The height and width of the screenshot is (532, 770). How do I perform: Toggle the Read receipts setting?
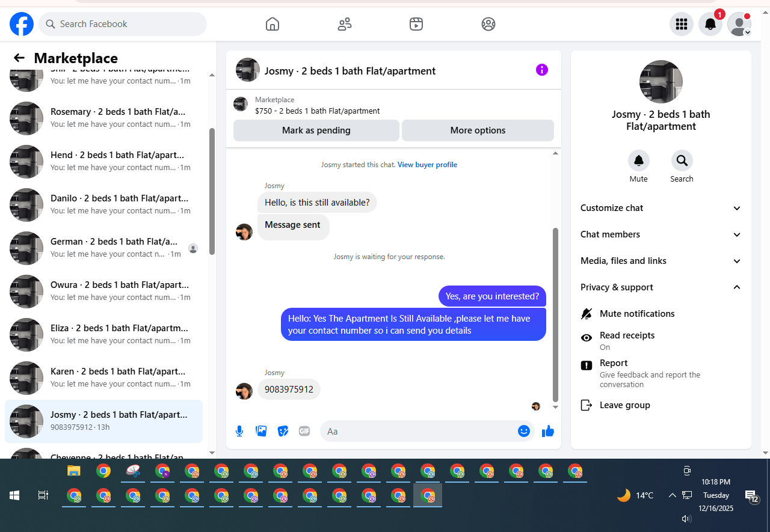pos(661,340)
